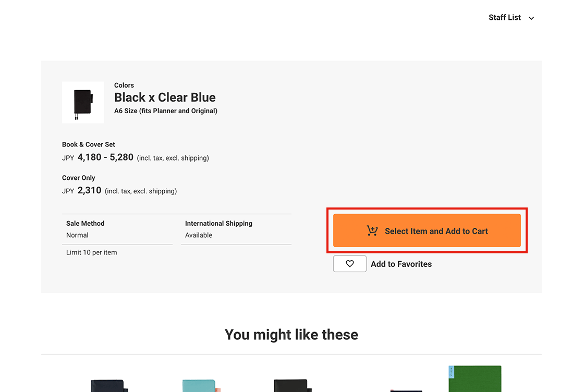The height and width of the screenshot is (392, 584).
Task: Click the heart Add to Favorites icon
Action: point(350,264)
